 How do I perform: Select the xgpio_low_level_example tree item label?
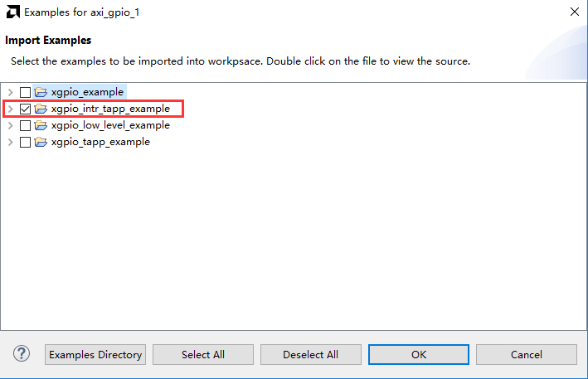click(110, 125)
